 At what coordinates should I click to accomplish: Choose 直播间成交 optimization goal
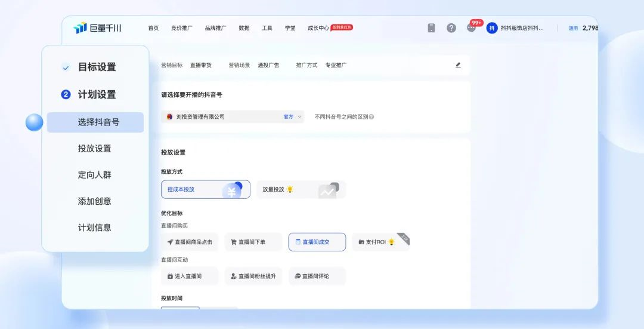(317, 242)
